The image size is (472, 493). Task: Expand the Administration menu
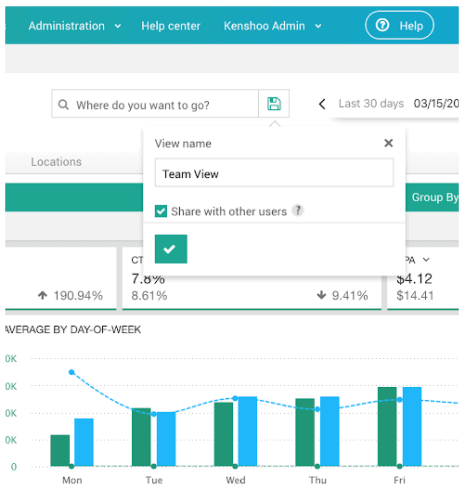tap(75, 26)
